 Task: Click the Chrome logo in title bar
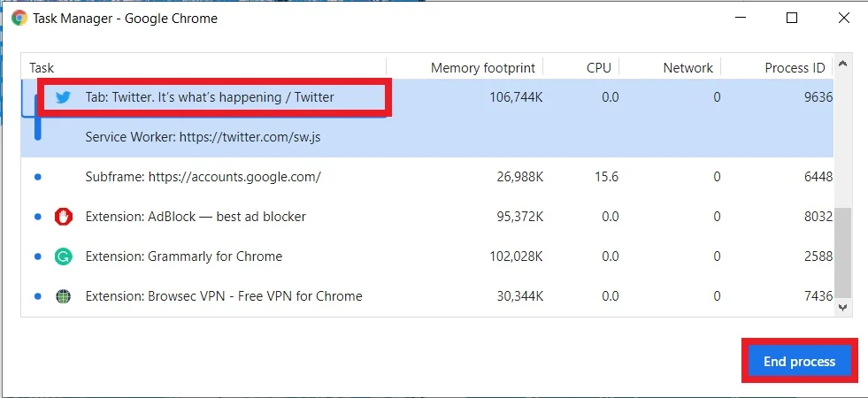[19, 19]
